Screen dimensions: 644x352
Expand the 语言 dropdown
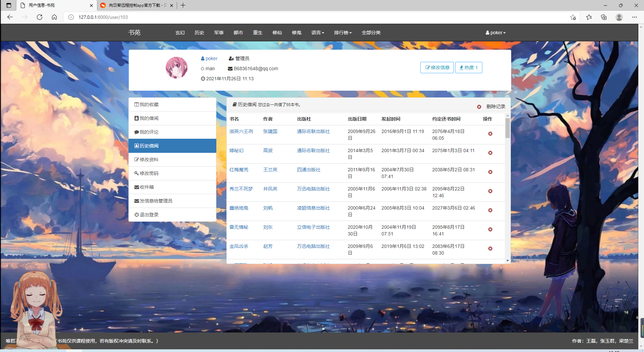(x=318, y=33)
